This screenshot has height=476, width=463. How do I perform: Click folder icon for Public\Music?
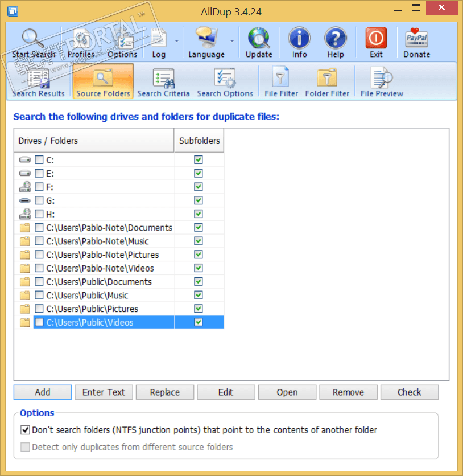(25, 295)
